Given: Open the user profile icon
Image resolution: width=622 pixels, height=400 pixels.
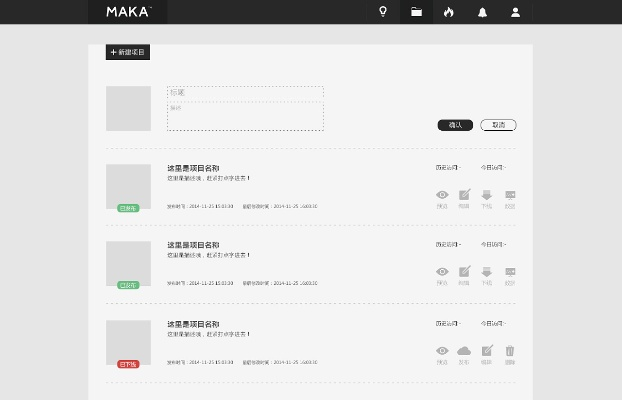Looking at the screenshot, I should tap(515, 12).
